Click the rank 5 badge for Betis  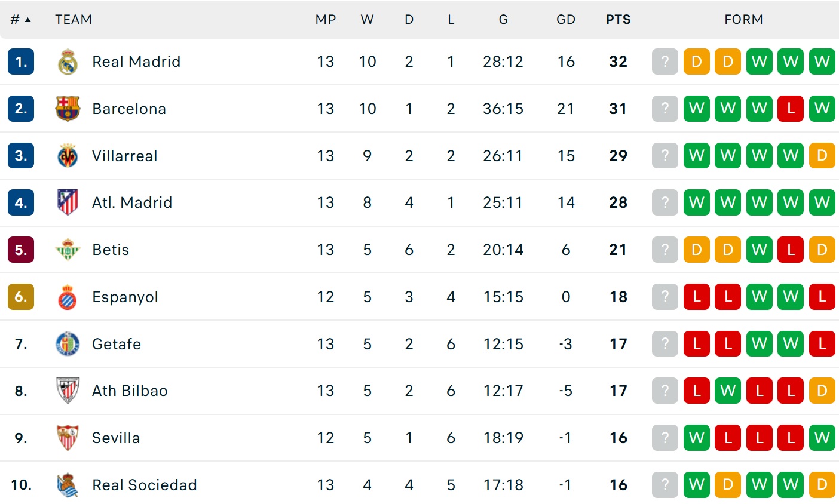pos(21,250)
